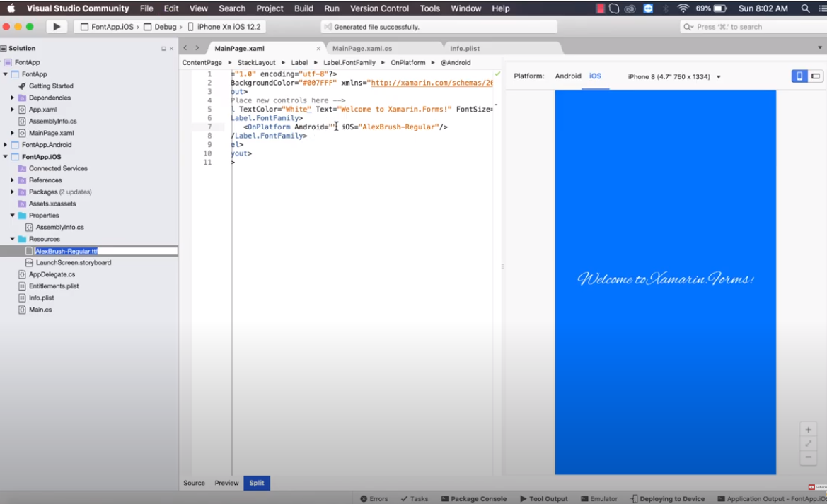Open the document tabs overflow dropdown
827x504 pixels.
click(820, 48)
